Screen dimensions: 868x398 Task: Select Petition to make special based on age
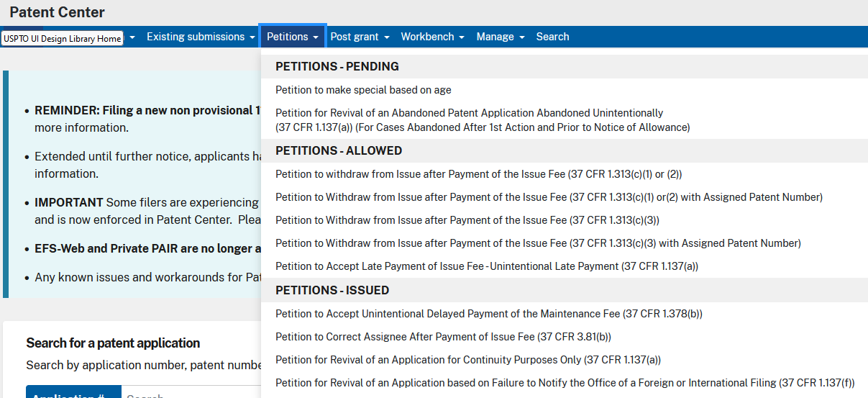coord(363,90)
